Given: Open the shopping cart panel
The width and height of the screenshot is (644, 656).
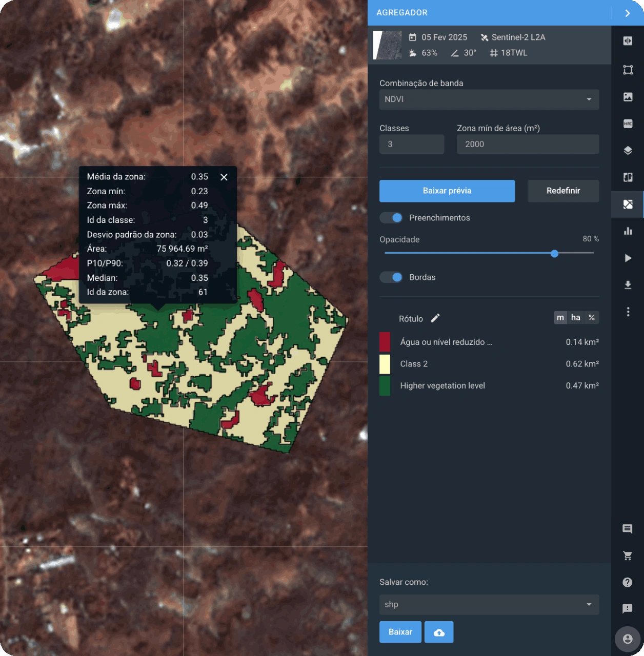Looking at the screenshot, I should coord(628,555).
